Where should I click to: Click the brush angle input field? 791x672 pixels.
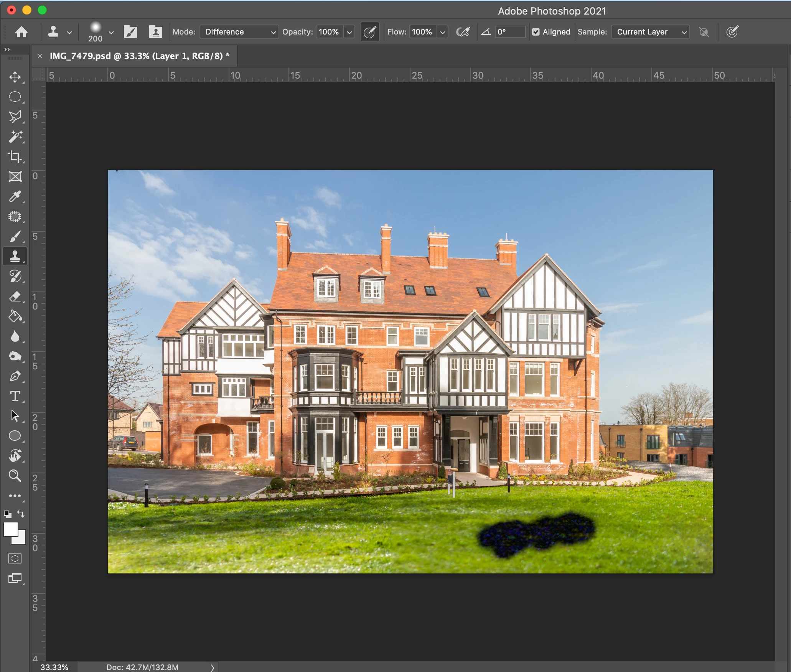pyautogui.click(x=510, y=32)
